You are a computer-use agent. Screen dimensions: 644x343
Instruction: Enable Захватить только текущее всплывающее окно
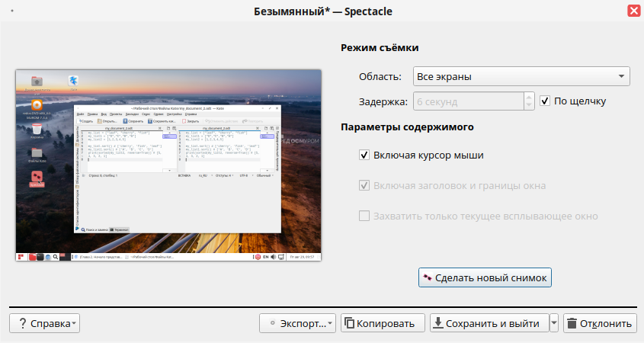click(x=364, y=216)
